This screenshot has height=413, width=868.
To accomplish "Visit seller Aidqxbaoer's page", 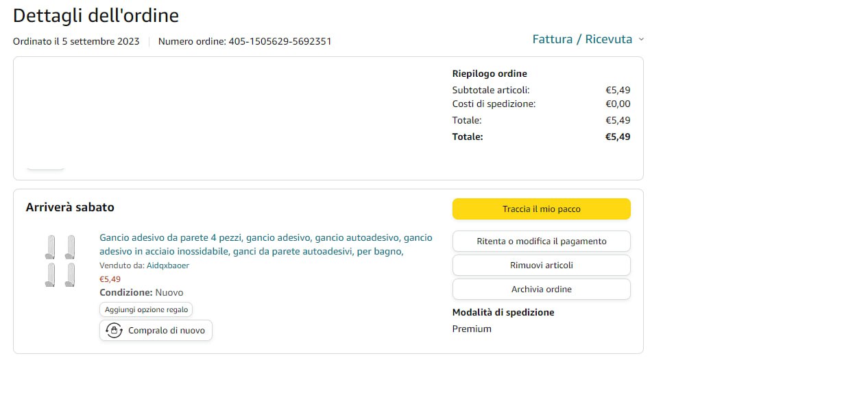I will pyautogui.click(x=167, y=265).
